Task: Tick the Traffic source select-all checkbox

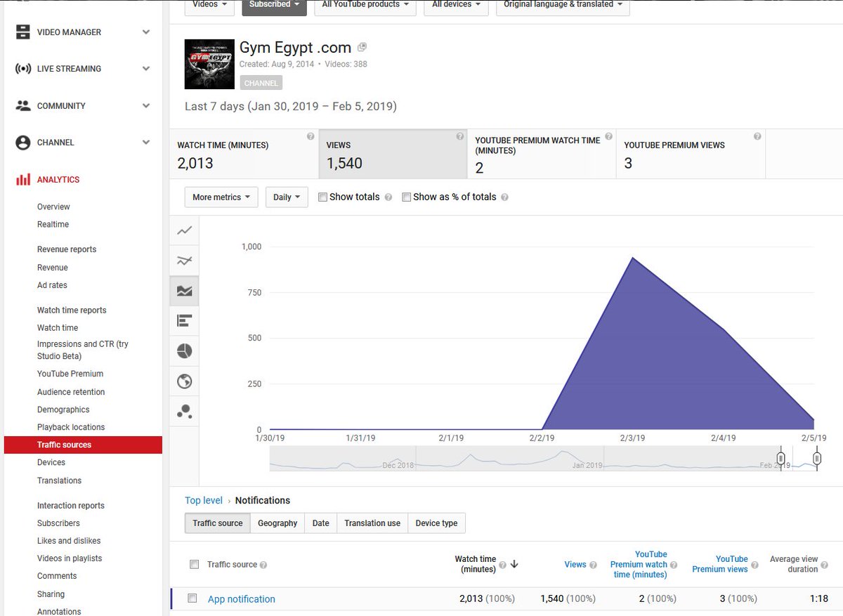Action: 194,564
